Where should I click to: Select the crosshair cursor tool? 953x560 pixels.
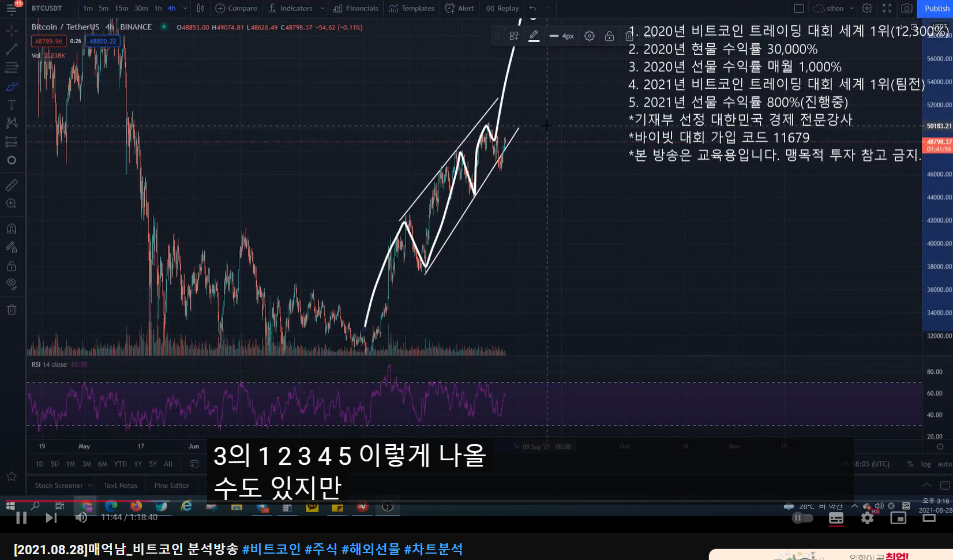tap(12, 31)
